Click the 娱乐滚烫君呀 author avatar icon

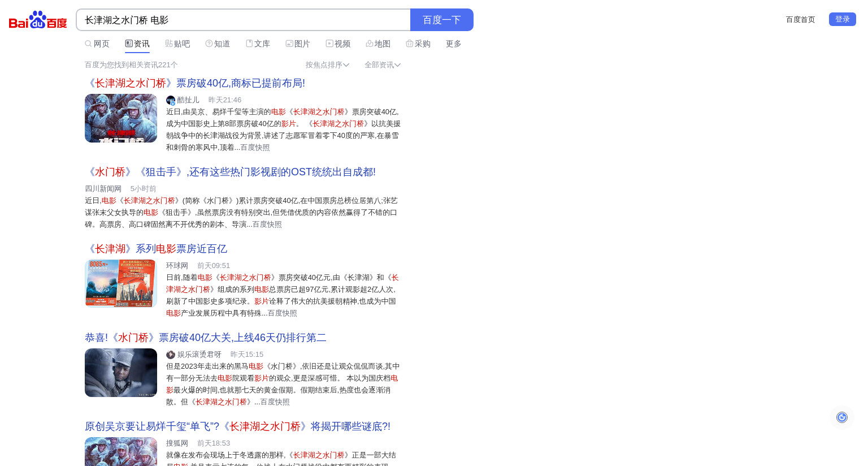pyautogui.click(x=171, y=355)
